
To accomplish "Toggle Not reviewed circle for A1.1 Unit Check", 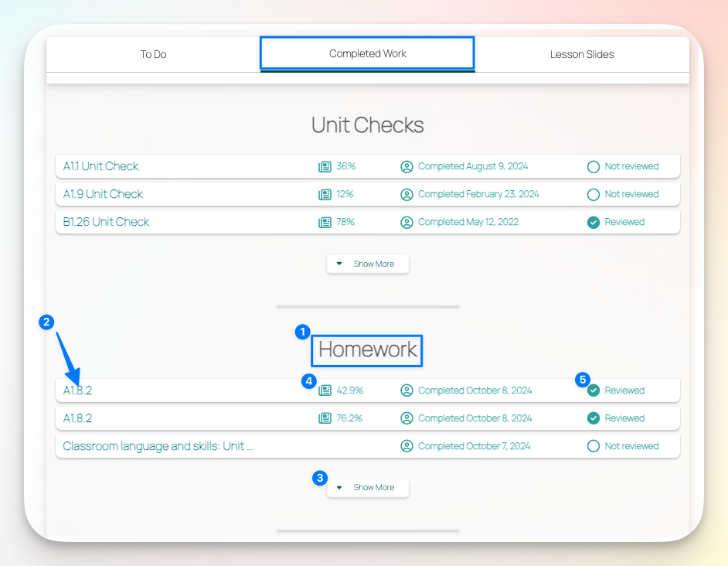I will point(594,166).
